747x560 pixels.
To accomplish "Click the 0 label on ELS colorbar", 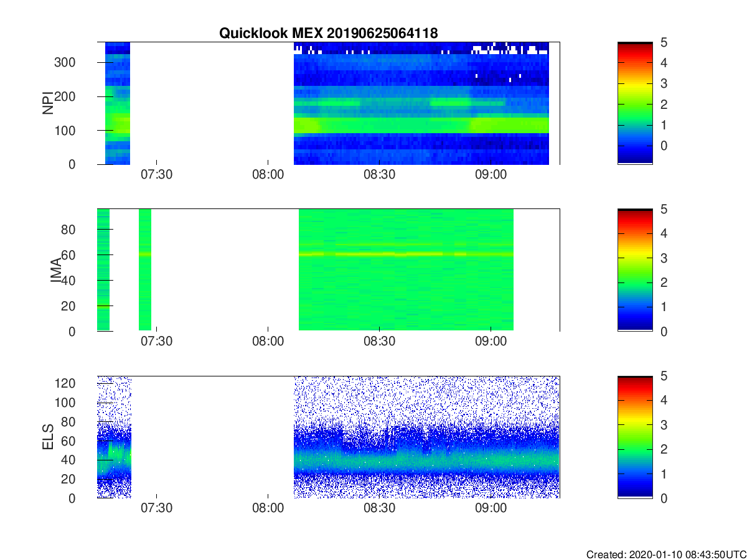I will point(663,498).
